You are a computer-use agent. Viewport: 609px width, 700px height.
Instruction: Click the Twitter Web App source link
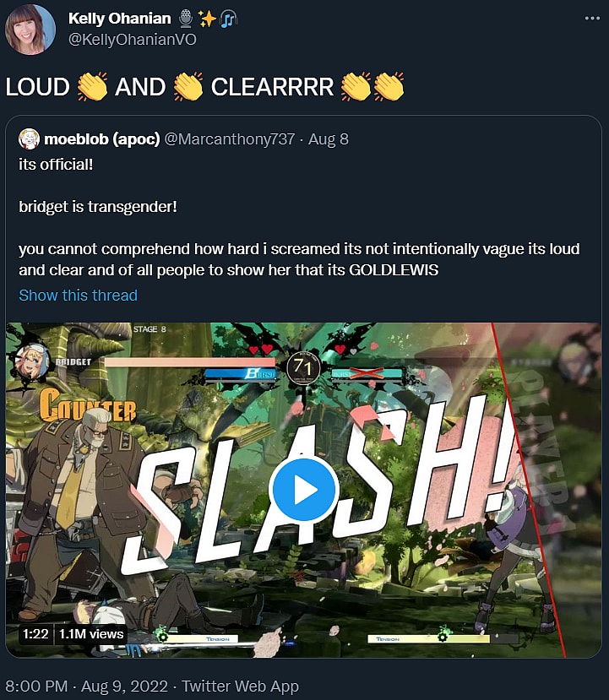click(240, 686)
